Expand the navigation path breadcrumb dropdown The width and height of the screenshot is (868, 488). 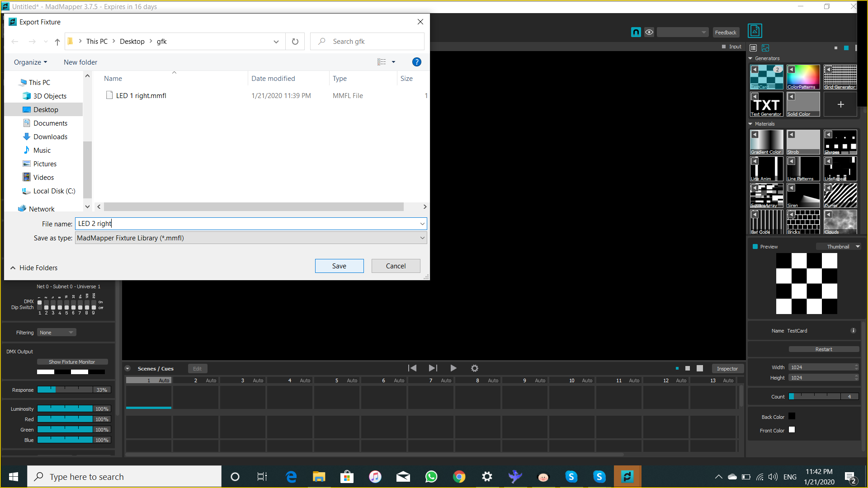coord(276,41)
